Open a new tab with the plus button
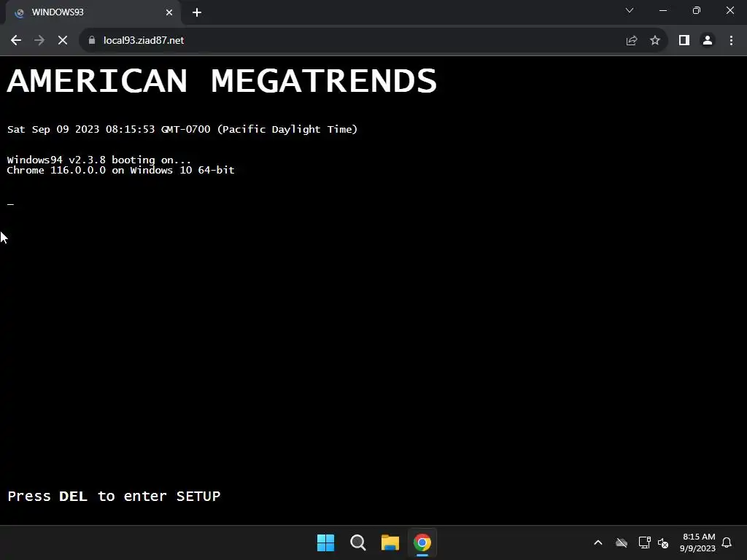 197,12
